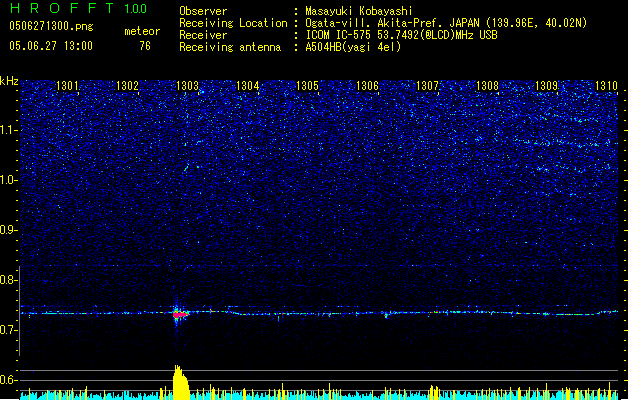This screenshot has width=629, height=400.
Task: Click the 1310 time marker
Action: point(606,86)
